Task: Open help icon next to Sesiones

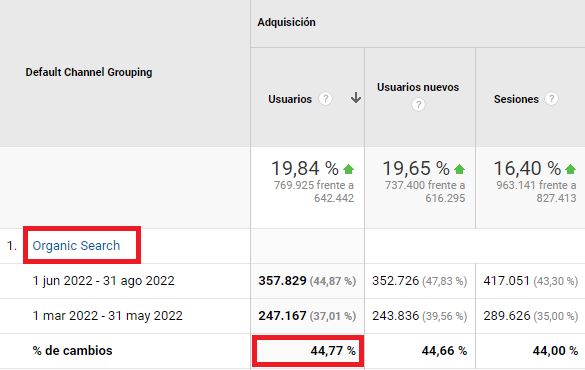Action: pos(551,99)
